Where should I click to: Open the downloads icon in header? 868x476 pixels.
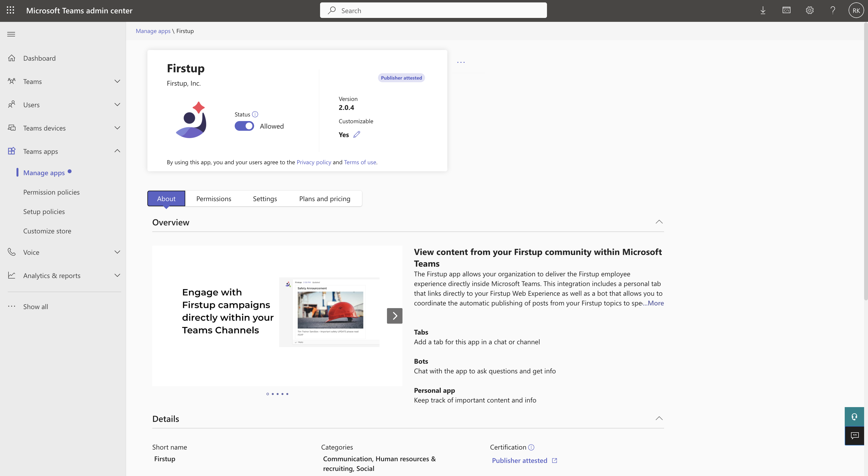[763, 10]
